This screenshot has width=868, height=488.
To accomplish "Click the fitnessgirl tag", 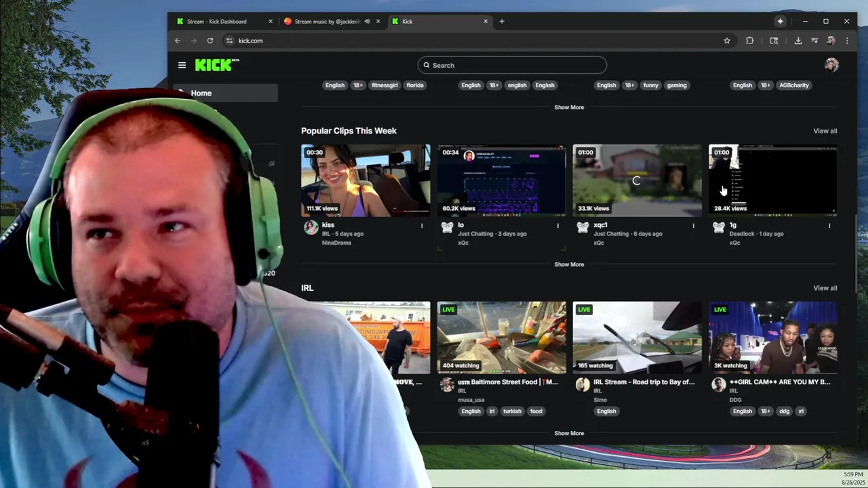I will click(x=384, y=85).
